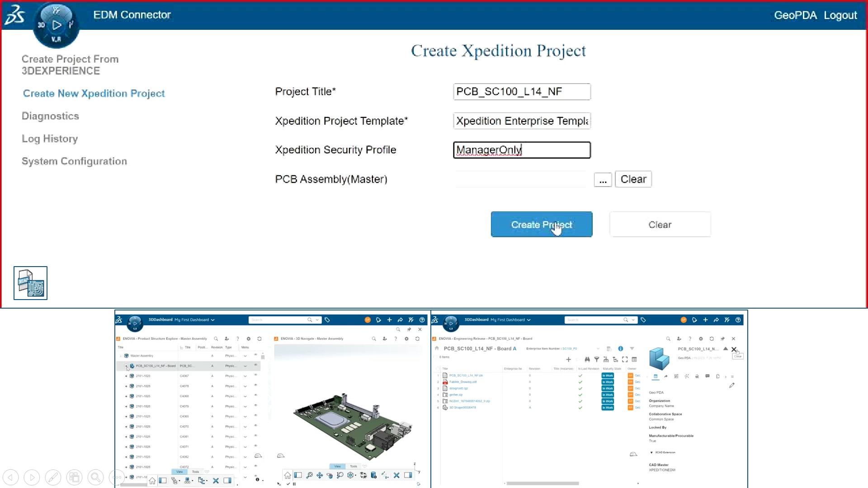Click Xpedition Security Profile field
Image resolution: width=868 pixels, height=488 pixels.
(x=522, y=150)
